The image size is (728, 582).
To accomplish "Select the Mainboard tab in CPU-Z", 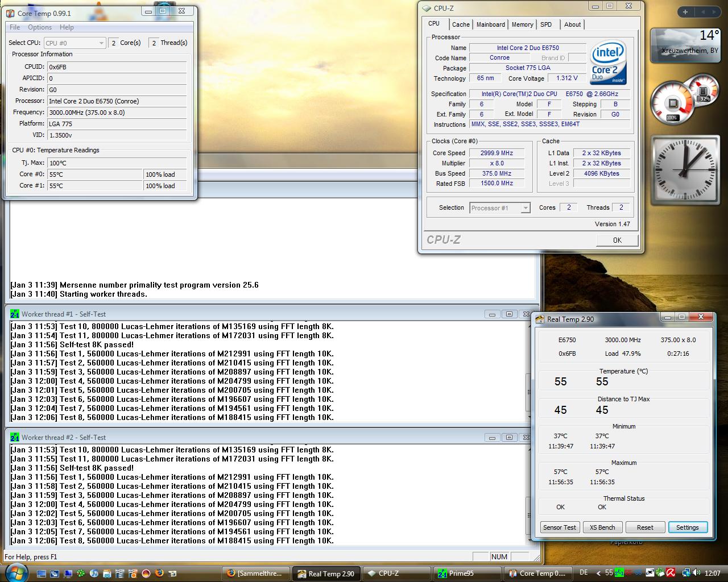I will (x=491, y=24).
